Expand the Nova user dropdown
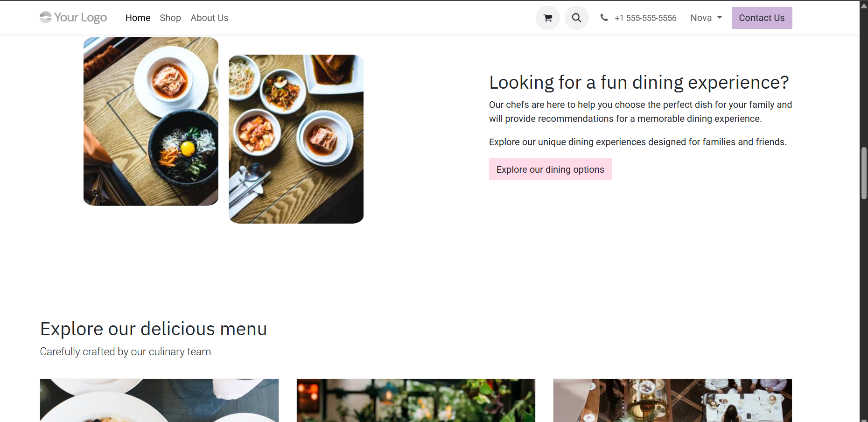Viewport: 868px width, 422px height. tap(706, 18)
